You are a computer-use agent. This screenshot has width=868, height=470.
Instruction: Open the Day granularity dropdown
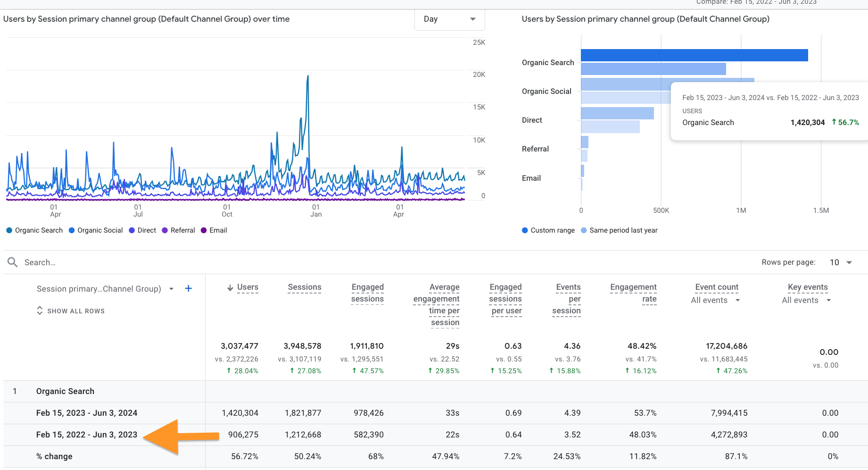point(449,19)
